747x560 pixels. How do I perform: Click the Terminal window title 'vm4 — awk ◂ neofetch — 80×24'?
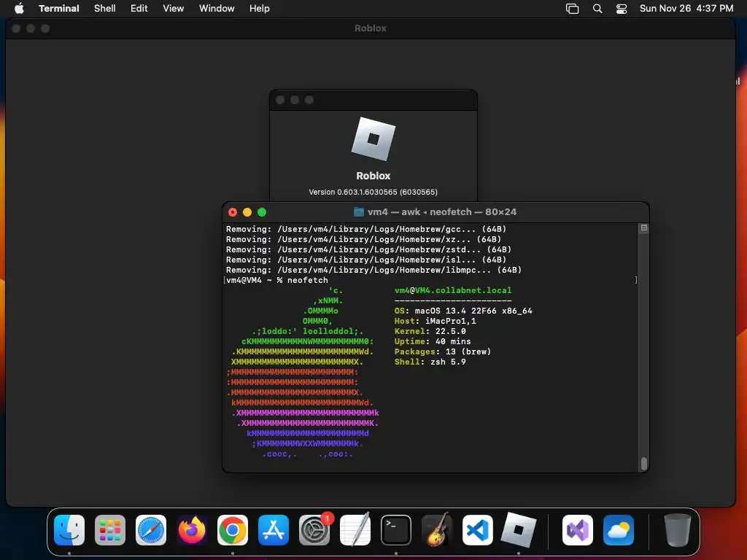[x=442, y=212]
